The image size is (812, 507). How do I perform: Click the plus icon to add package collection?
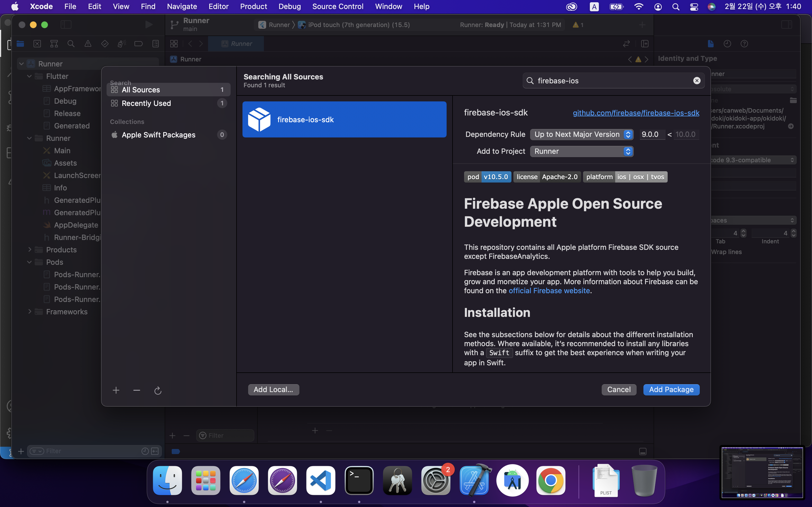pyautogui.click(x=116, y=390)
